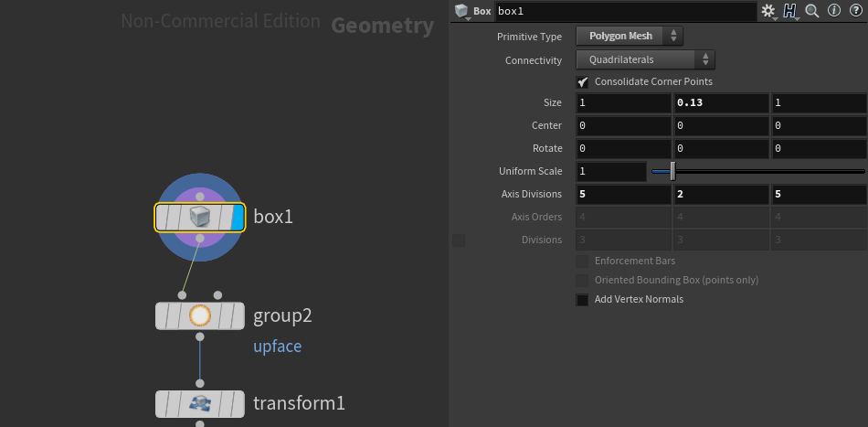Image resolution: width=868 pixels, height=427 pixels.
Task: Open the Primitive Type dropdown
Action: click(630, 37)
